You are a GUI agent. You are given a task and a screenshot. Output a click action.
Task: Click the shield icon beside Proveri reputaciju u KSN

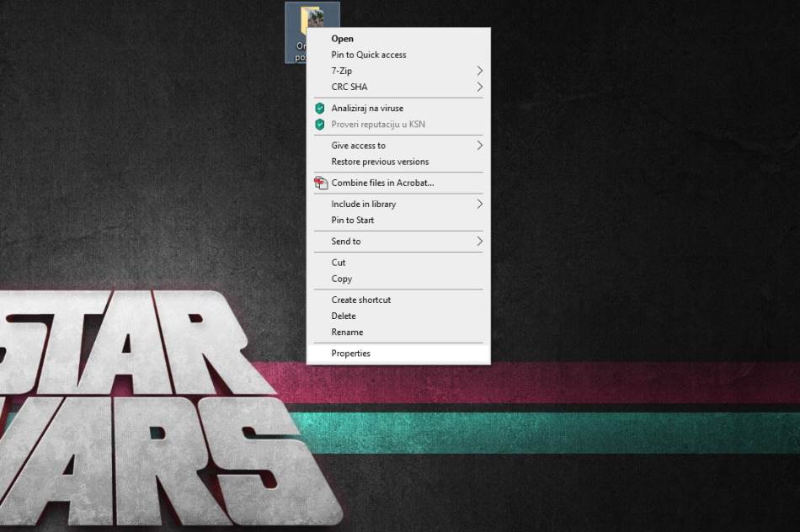(x=320, y=125)
